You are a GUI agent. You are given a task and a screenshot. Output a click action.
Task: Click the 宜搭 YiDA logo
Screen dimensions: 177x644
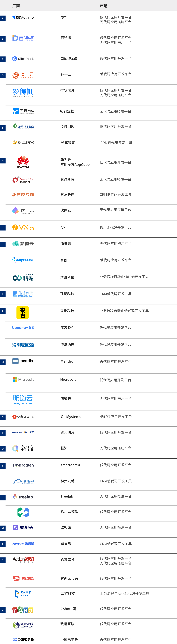tap(23, 111)
